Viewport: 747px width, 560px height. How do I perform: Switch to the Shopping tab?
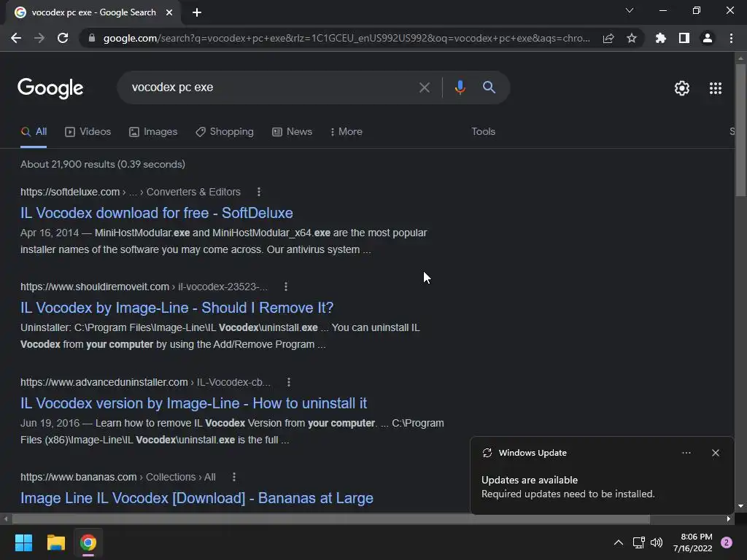click(x=225, y=132)
